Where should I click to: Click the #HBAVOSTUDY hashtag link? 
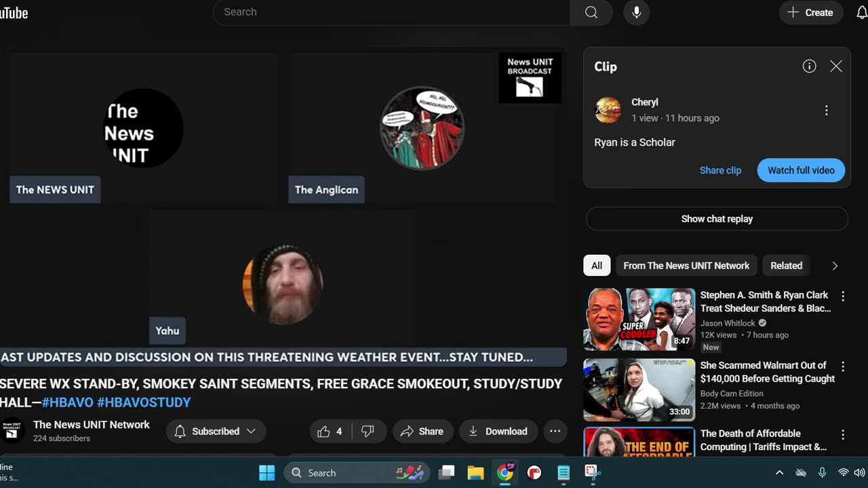144,403
